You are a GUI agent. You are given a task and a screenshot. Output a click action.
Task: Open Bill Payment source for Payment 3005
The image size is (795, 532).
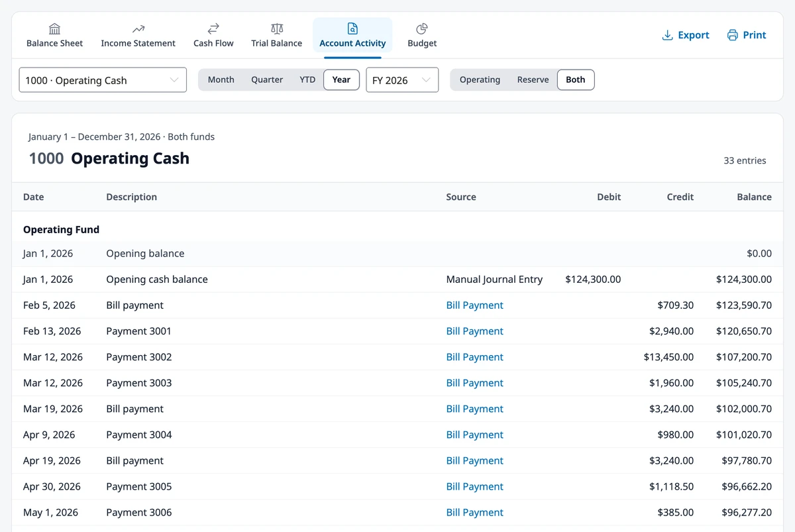pyautogui.click(x=474, y=486)
